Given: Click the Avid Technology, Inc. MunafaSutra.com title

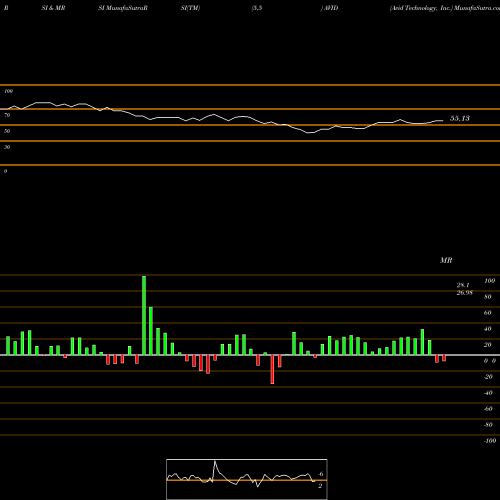Looking at the screenshot, I should point(445,8).
